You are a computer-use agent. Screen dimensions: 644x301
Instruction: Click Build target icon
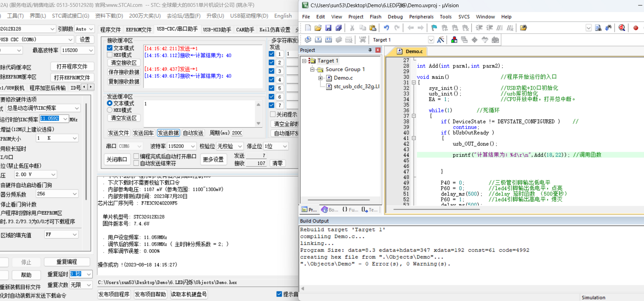pos(318,40)
